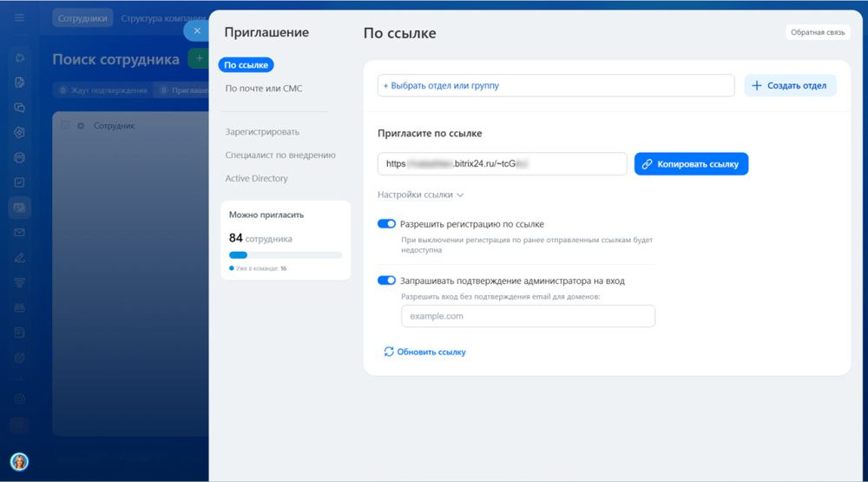Tick the checkbox in the Сотрудник table header
868x482 pixels.
coord(65,125)
